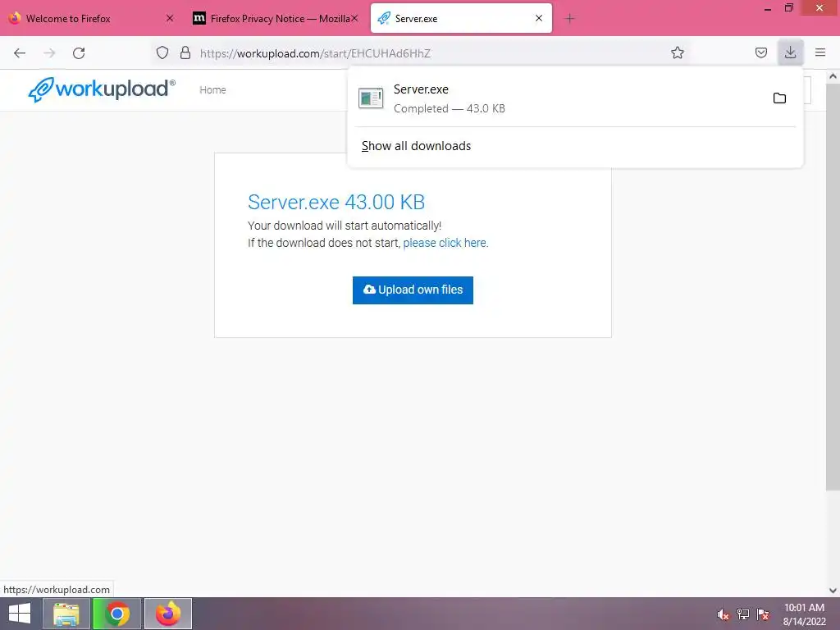Open the Save to Pocket icon

point(760,52)
